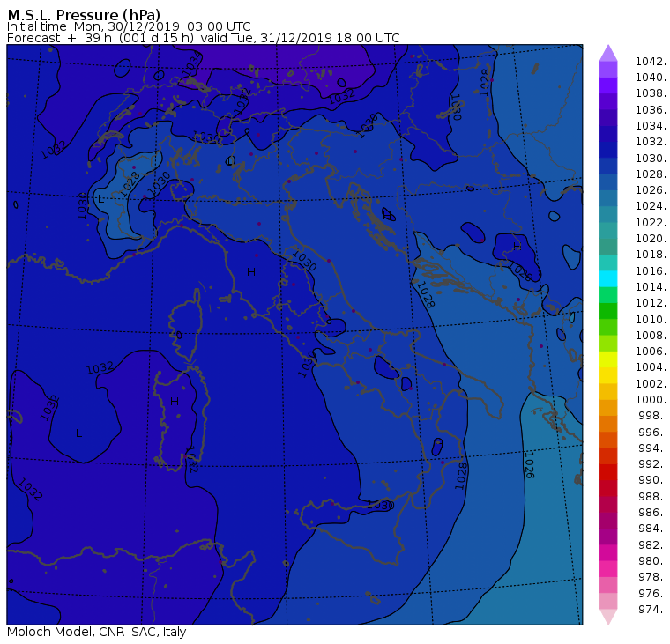Click the 984 legend label

coord(652,528)
